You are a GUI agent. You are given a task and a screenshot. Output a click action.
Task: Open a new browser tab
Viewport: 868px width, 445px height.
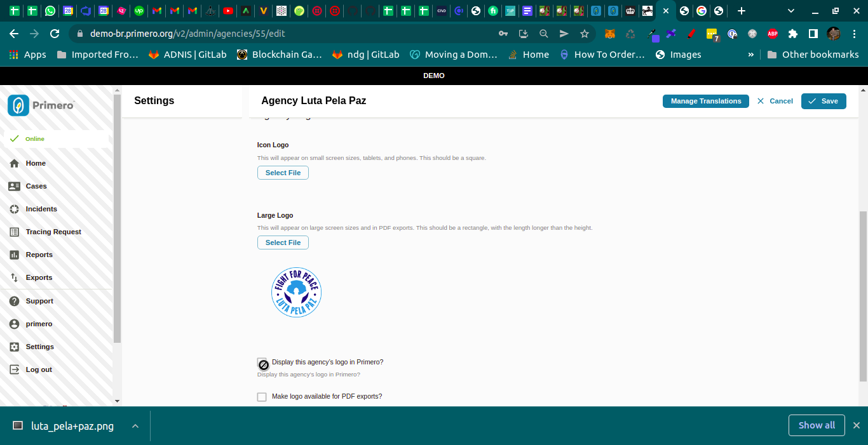(x=741, y=11)
